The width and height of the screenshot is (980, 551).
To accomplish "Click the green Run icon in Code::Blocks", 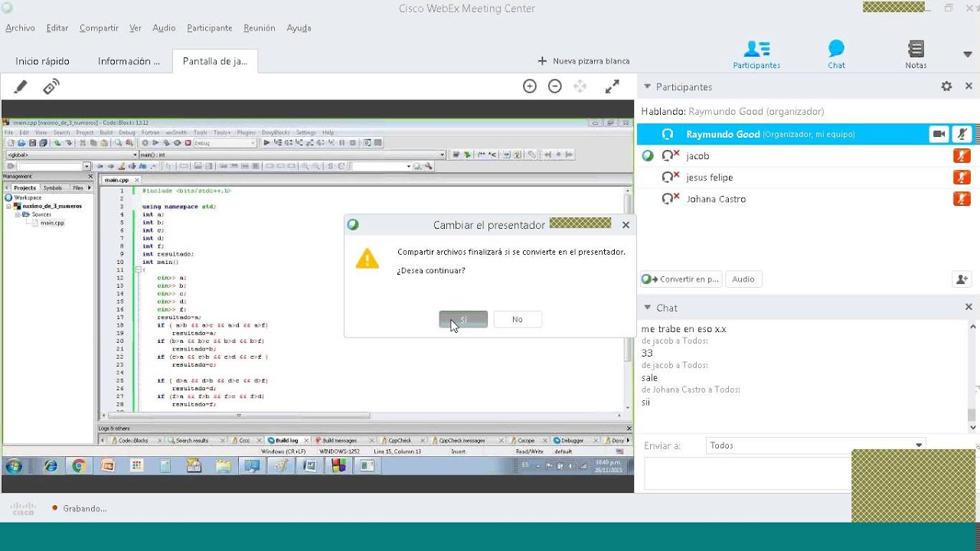I will tap(155, 143).
